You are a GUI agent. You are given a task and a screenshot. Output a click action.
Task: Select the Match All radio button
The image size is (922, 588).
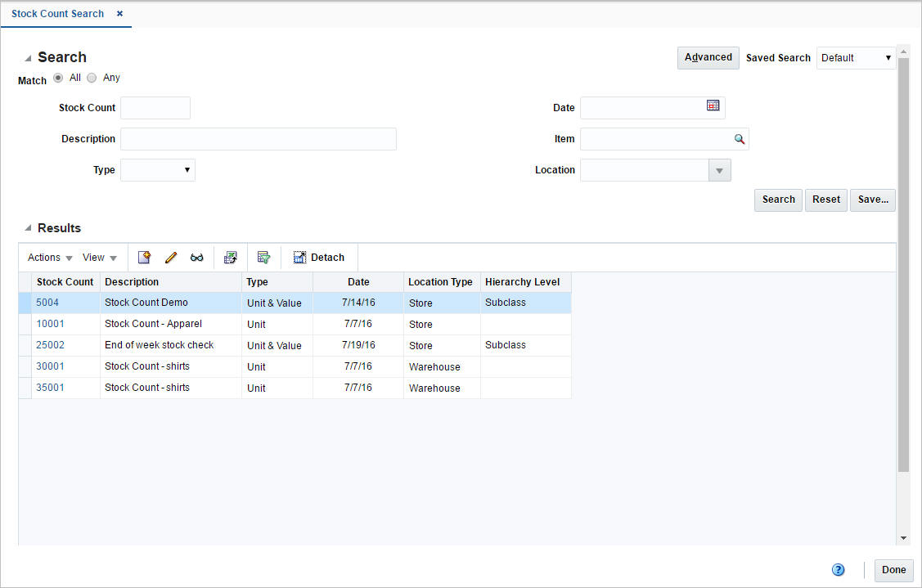point(58,78)
